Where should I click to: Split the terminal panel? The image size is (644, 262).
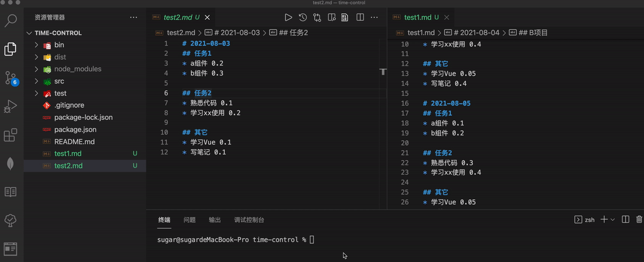coord(626,219)
